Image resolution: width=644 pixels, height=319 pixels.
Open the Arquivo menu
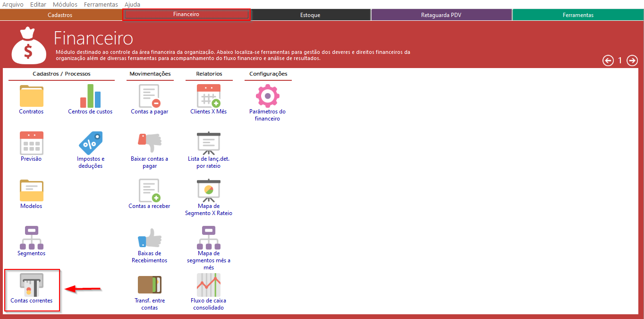(13, 4)
